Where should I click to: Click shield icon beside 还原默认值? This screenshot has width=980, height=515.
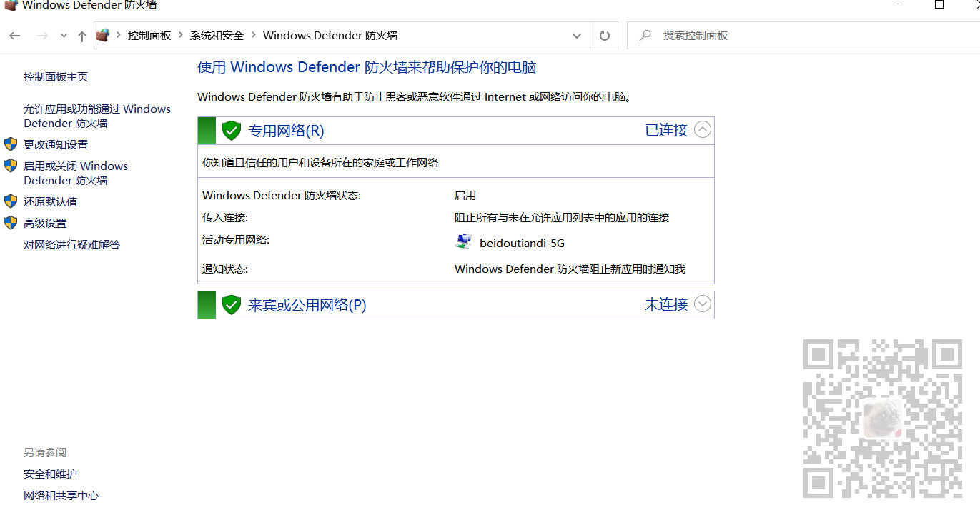[x=11, y=201]
